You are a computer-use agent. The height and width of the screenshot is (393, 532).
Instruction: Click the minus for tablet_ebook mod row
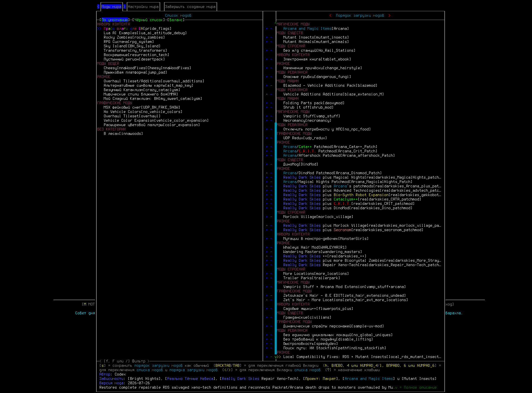coord(271,59)
